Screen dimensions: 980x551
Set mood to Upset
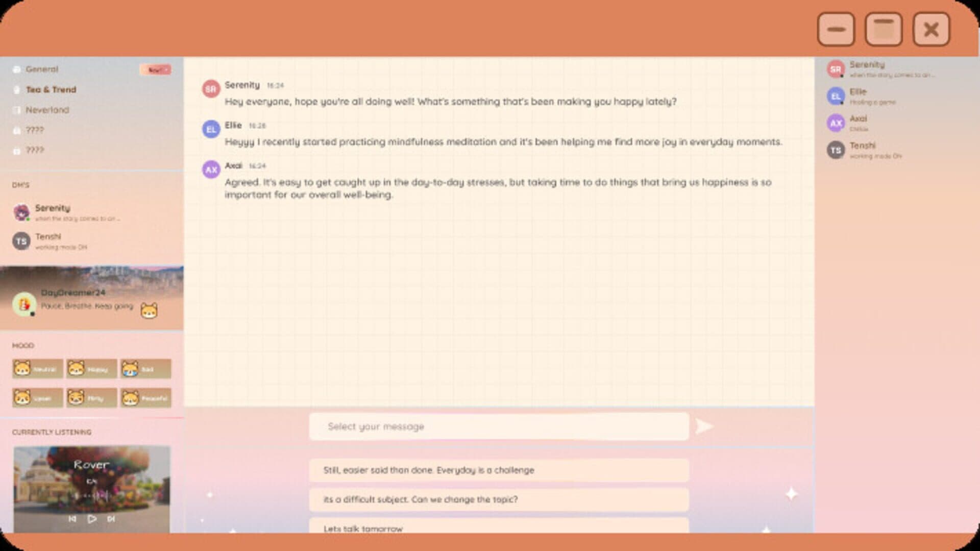pyautogui.click(x=37, y=398)
